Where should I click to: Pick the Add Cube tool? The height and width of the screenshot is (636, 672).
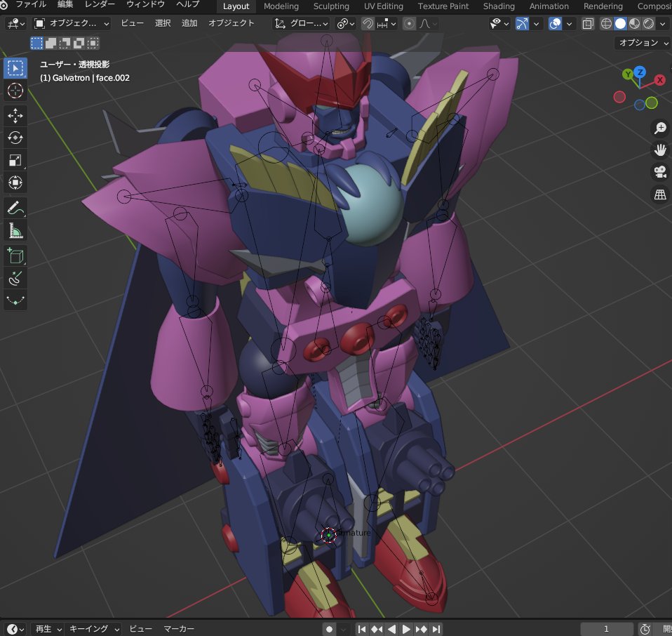[x=15, y=256]
